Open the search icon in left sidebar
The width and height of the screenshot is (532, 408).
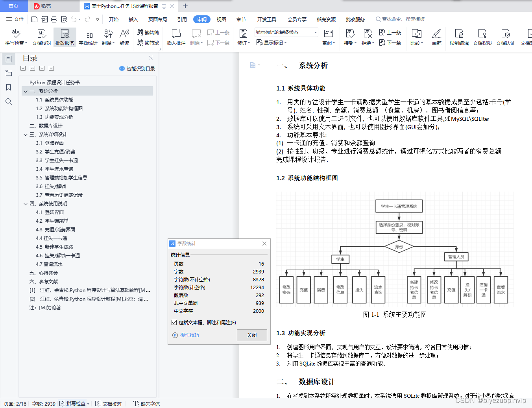click(9, 102)
